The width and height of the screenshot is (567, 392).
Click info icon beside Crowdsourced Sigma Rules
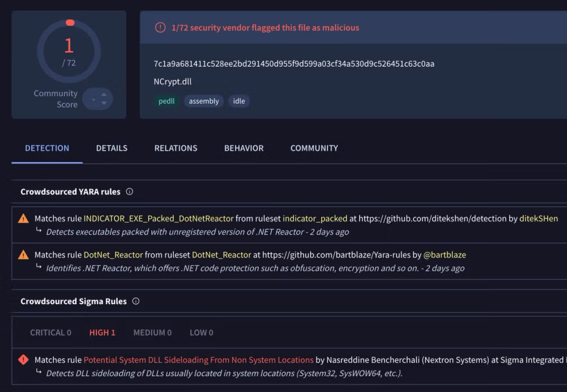(x=136, y=301)
